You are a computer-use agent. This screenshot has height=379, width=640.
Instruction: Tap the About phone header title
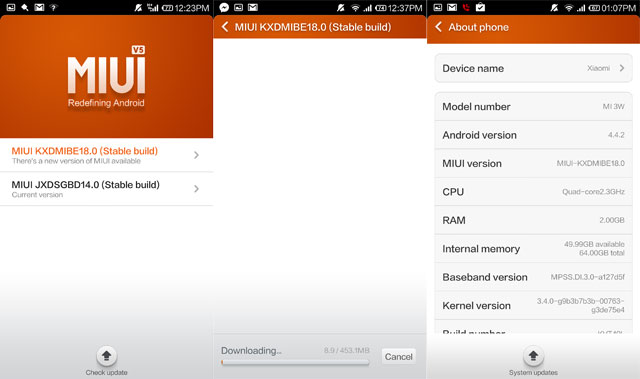tap(478, 27)
